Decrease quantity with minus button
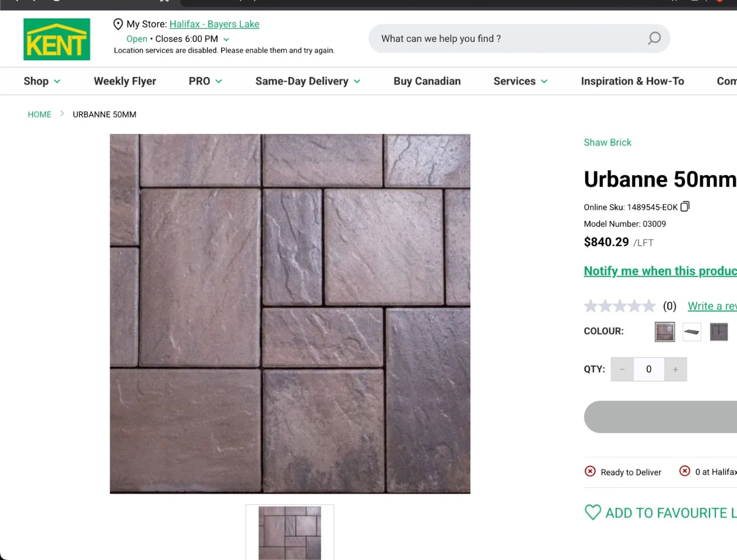The height and width of the screenshot is (560, 737). (622, 369)
